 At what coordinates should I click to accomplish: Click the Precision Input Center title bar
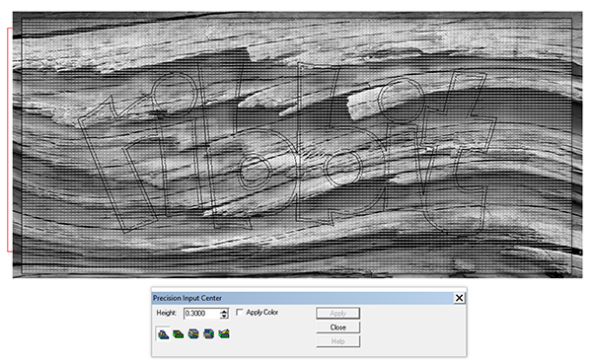coord(302,298)
